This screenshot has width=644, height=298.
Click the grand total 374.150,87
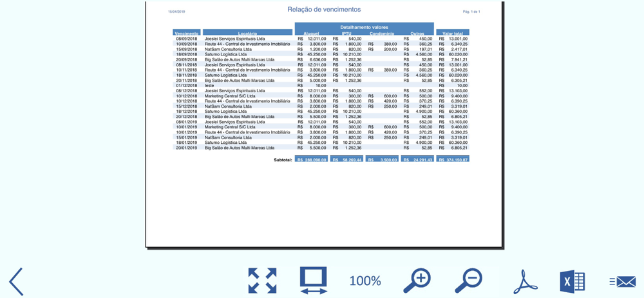(x=453, y=159)
